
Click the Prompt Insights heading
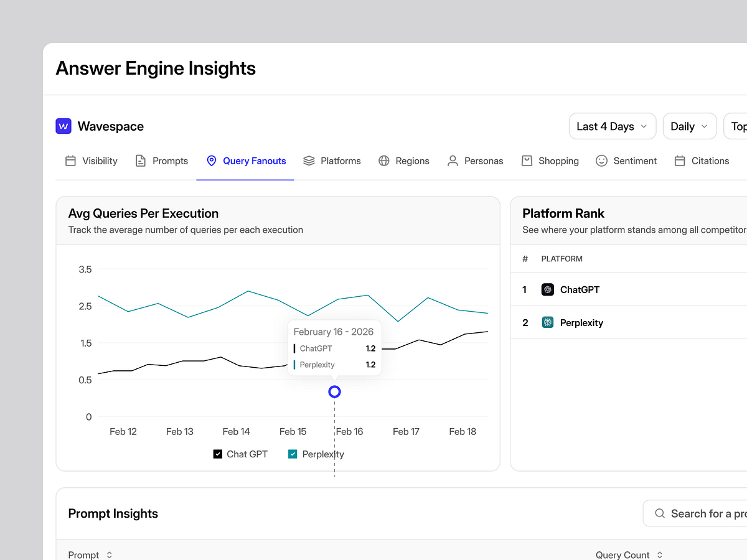click(x=113, y=513)
